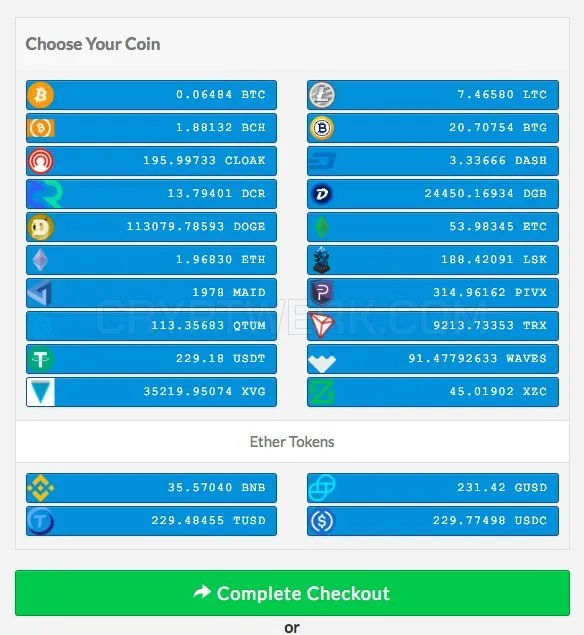The height and width of the screenshot is (635, 584).
Task: Choose 231.42 GUSD ether token
Action: coord(433,488)
